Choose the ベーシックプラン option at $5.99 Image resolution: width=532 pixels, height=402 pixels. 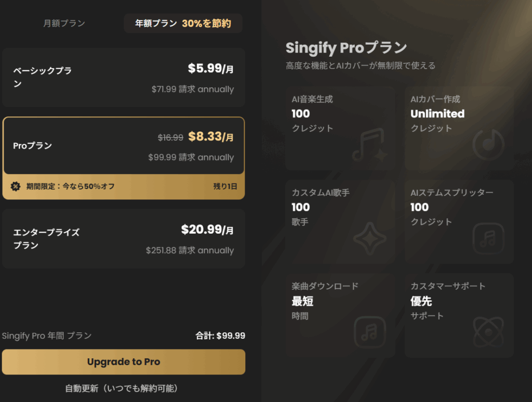pos(124,77)
